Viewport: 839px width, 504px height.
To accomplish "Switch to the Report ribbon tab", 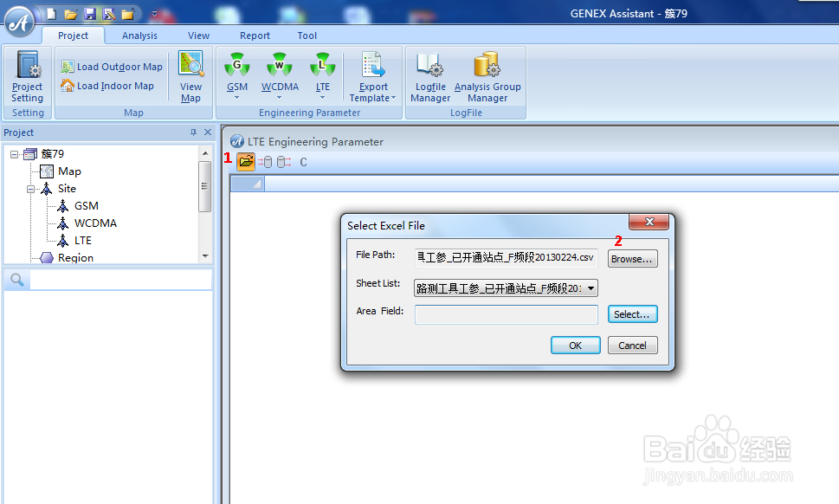I will click(x=255, y=36).
